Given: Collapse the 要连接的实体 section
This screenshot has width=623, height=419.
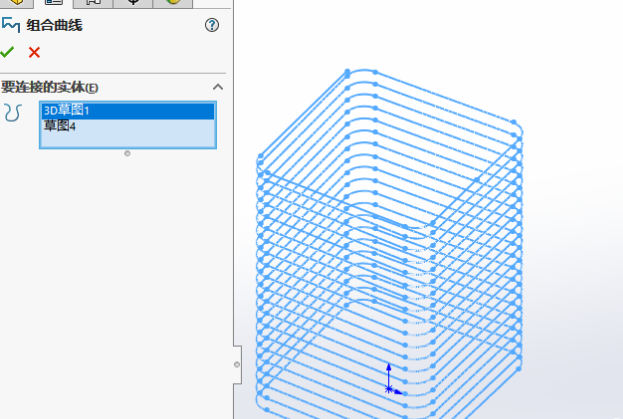Looking at the screenshot, I should (x=218, y=87).
